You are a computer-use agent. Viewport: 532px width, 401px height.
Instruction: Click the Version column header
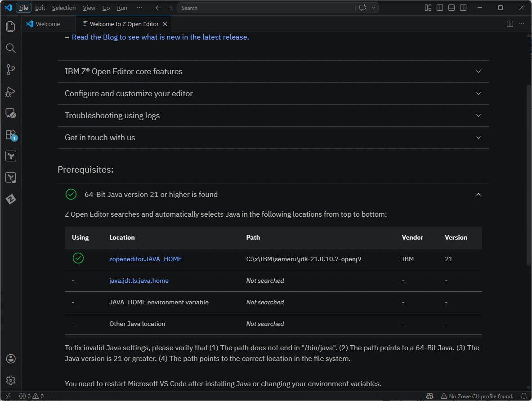tap(456, 237)
